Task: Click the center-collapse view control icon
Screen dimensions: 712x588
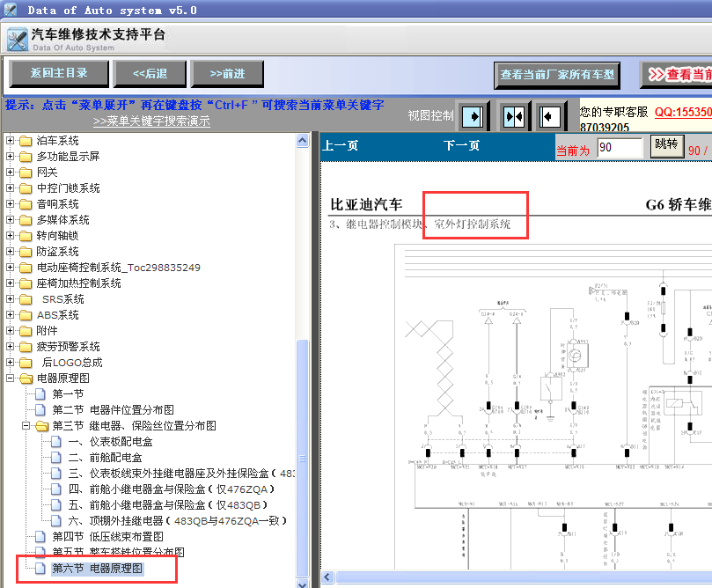Action: tap(514, 117)
